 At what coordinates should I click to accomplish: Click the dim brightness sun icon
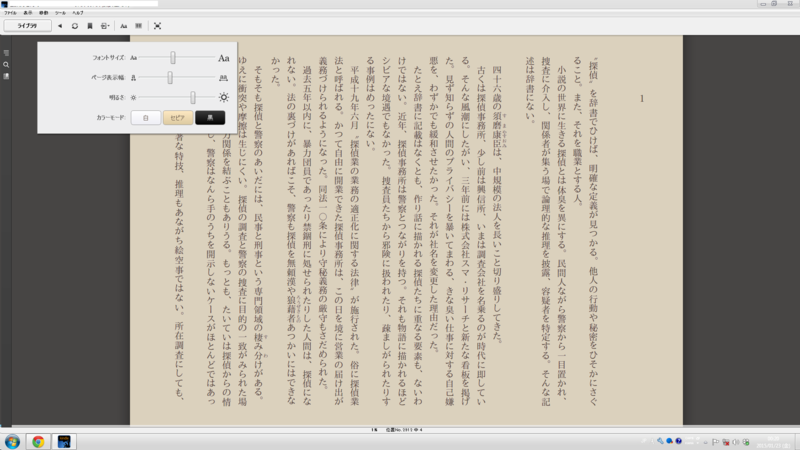133,97
